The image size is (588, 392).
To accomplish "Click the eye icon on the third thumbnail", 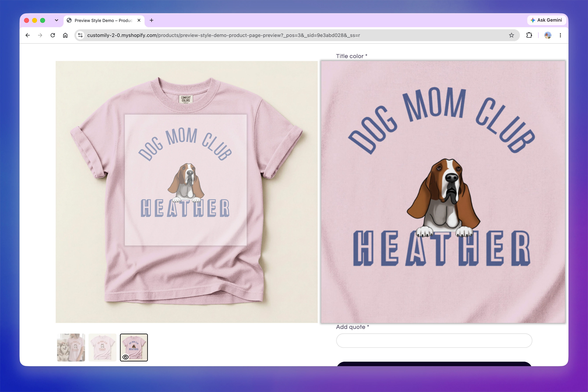I will [126, 357].
